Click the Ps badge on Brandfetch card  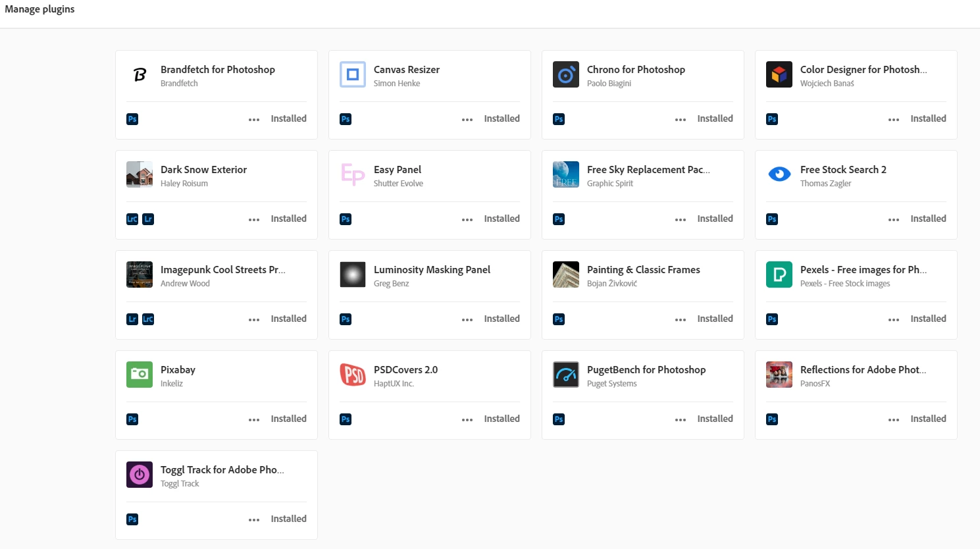pyautogui.click(x=132, y=119)
